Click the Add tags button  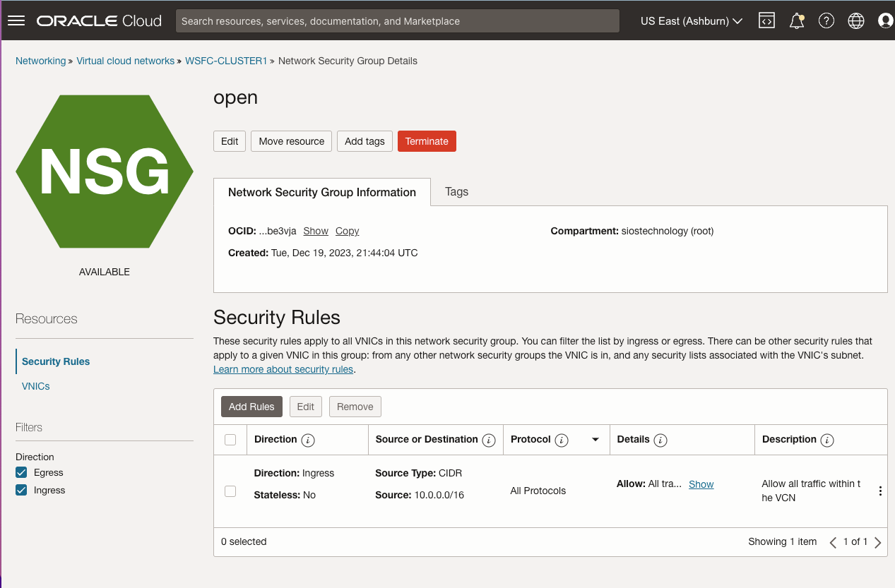click(364, 141)
